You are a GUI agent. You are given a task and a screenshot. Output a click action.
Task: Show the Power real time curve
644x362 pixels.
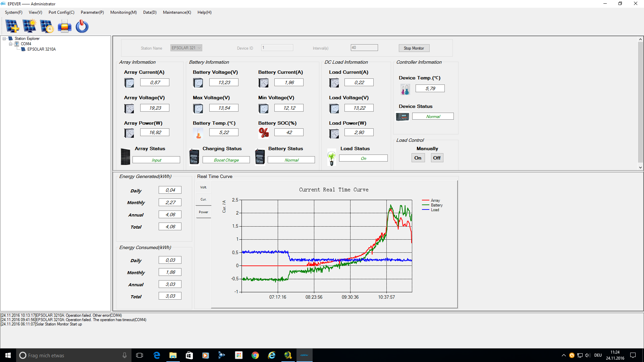(x=203, y=212)
